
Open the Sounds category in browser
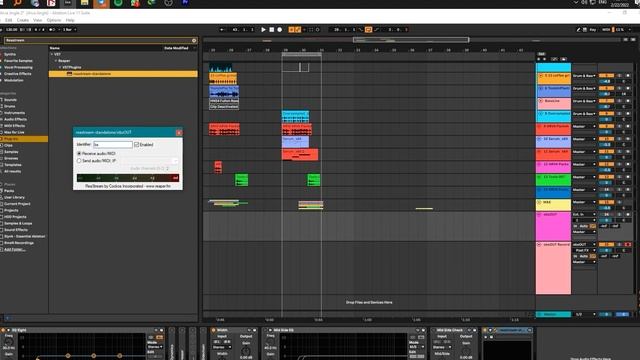10,100
